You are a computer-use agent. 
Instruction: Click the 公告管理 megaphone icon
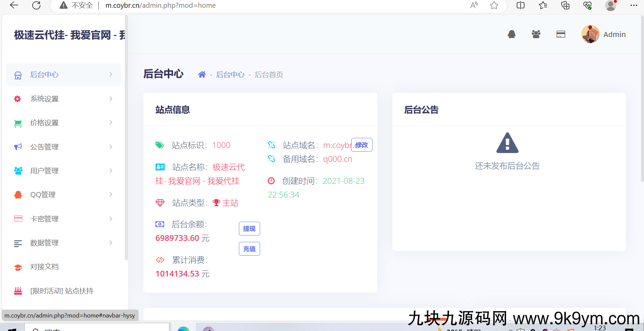click(18, 147)
